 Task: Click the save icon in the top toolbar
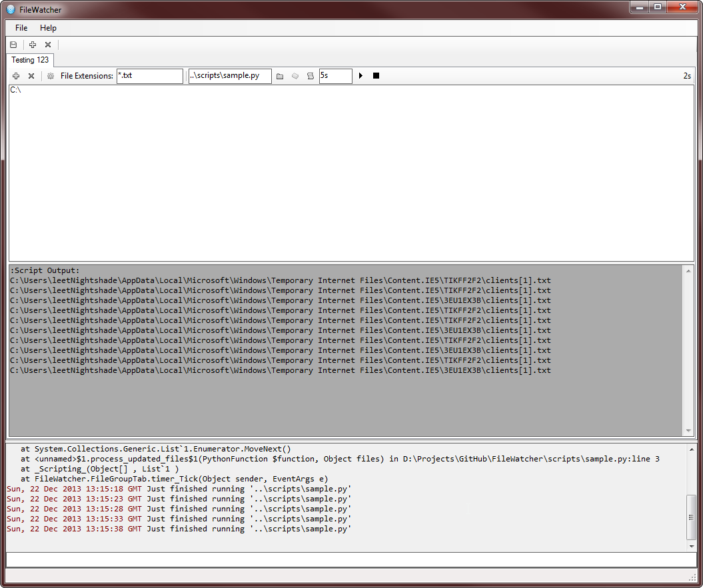click(x=13, y=45)
